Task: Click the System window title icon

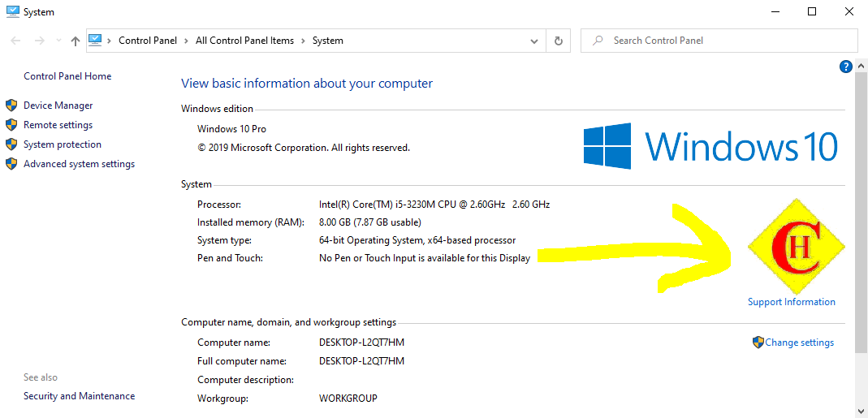Action: coord(13,11)
